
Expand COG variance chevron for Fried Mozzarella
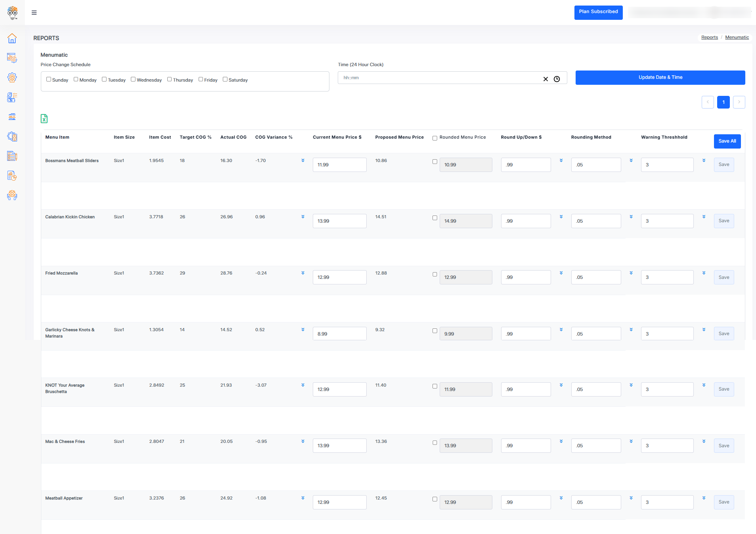coord(303,273)
